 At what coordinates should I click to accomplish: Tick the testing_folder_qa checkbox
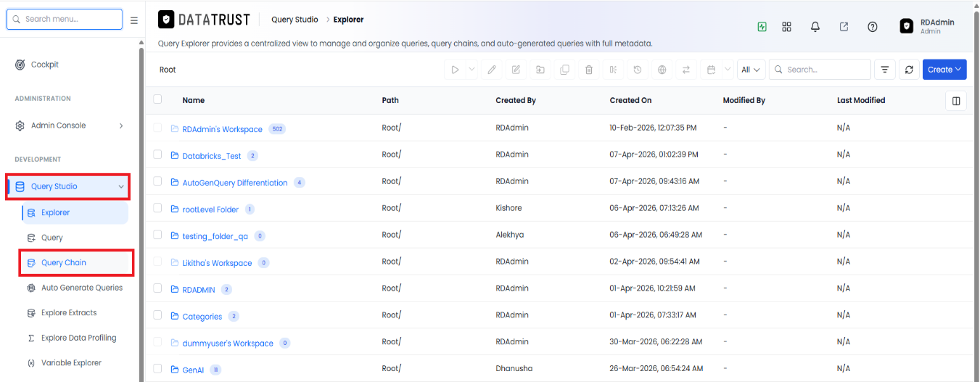pyautogui.click(x=157, y=235)
